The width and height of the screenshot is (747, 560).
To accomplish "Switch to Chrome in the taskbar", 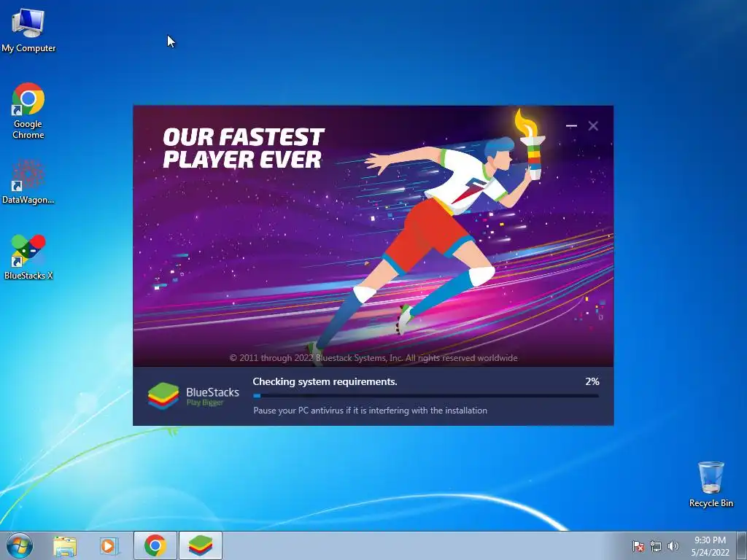I will [155, 545].
